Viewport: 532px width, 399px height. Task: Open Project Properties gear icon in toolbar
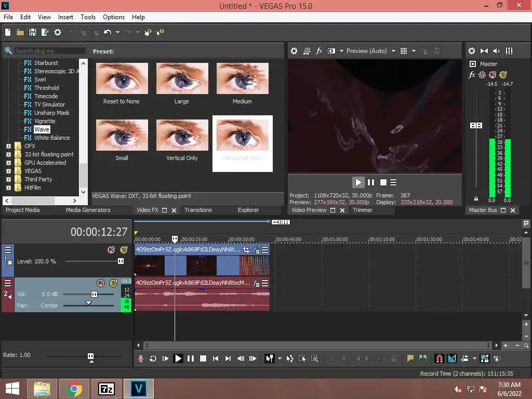tap(58, 32)
